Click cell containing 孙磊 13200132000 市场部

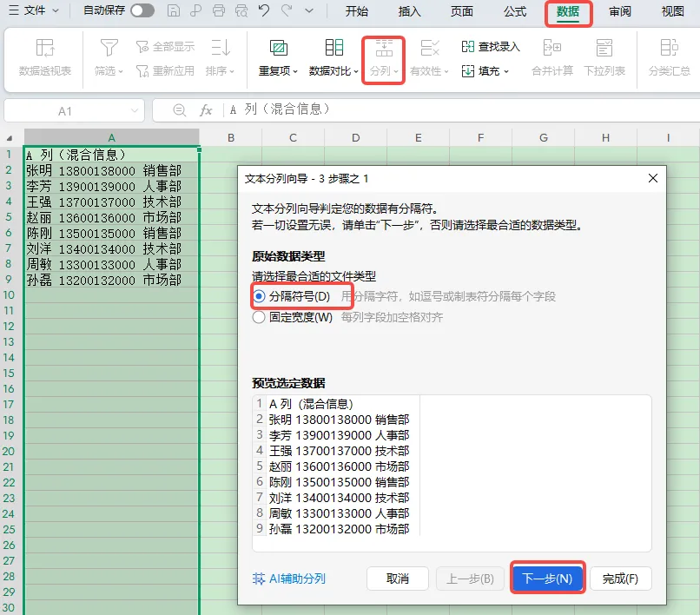pyautogui.click(x=112, y=280)
